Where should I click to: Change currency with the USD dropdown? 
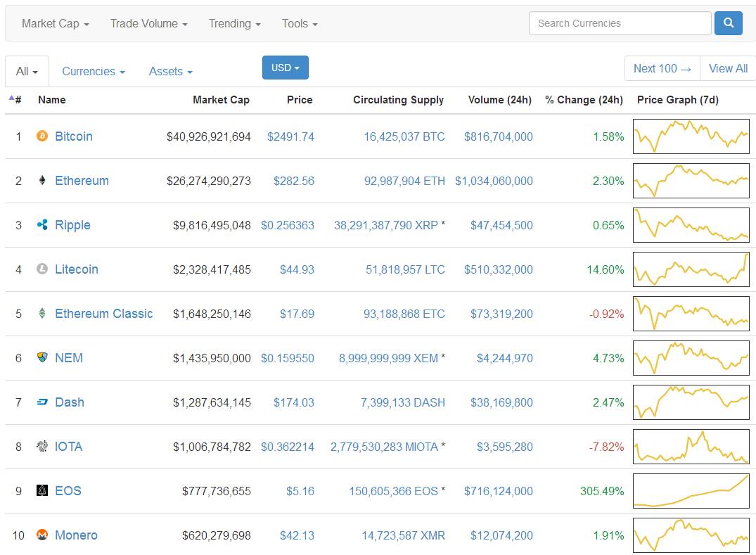286,68
